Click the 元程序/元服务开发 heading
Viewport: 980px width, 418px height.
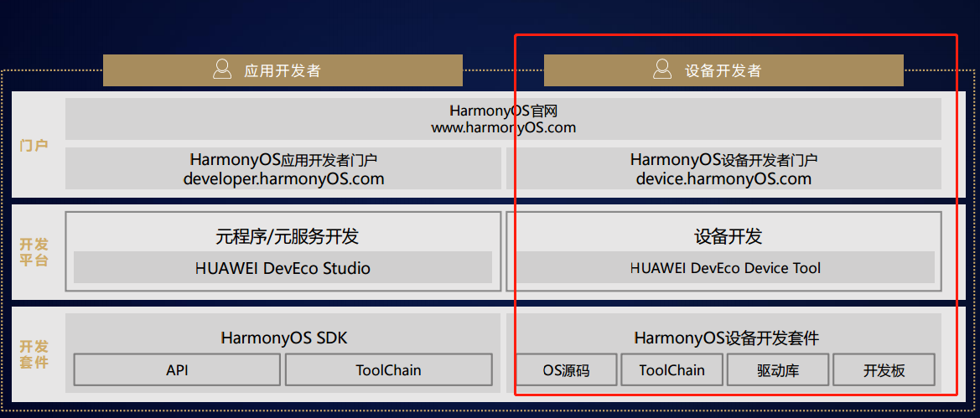(287, 236)
